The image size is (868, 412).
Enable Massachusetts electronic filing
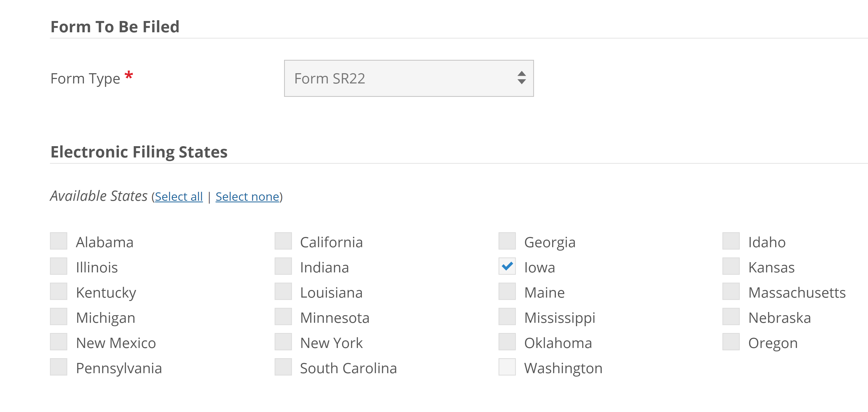click(731, 292)
